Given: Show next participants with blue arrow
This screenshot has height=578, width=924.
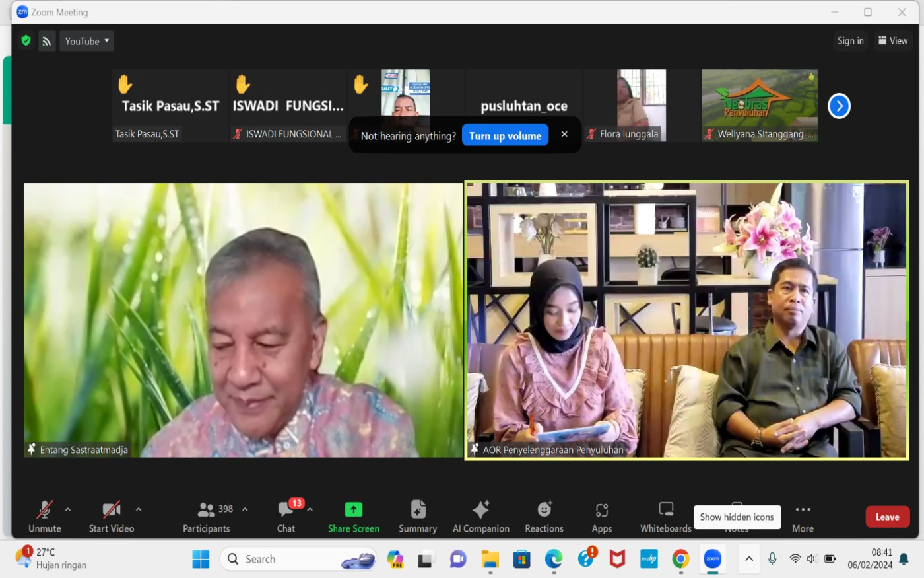Looking at the screenshot, I should (x=839, y=106).
